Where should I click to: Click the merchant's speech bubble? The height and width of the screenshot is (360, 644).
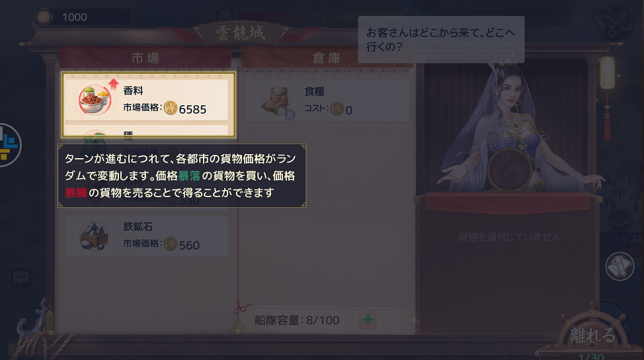[x=441, y=40]
